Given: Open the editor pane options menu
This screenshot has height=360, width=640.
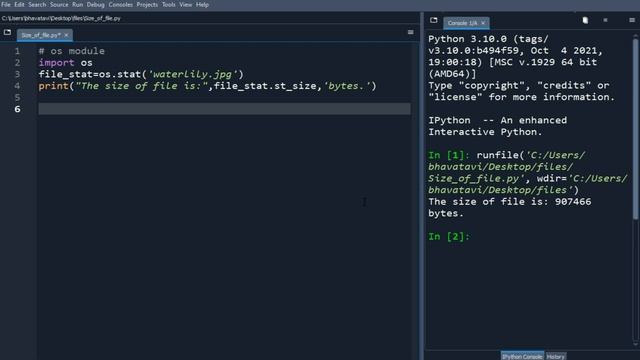Looking at the screenshot, I should coord(411,32).
